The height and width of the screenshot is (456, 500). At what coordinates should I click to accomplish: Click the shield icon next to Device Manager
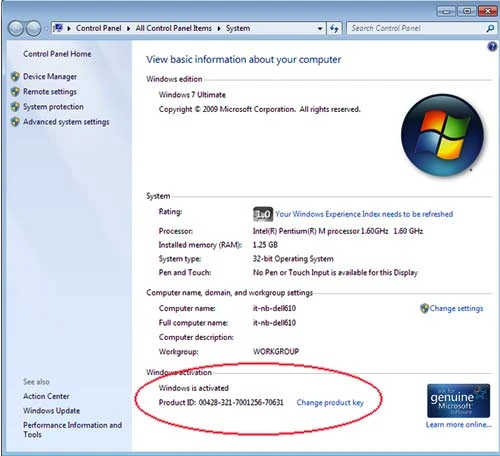tap(15, 77)
